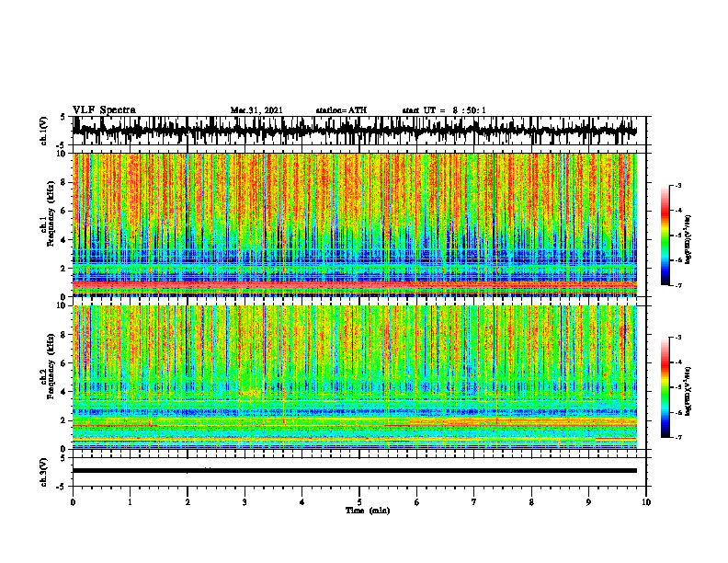
Task: Click the ch.3 flat black voltage trace
Action: (x=354, y=471)
